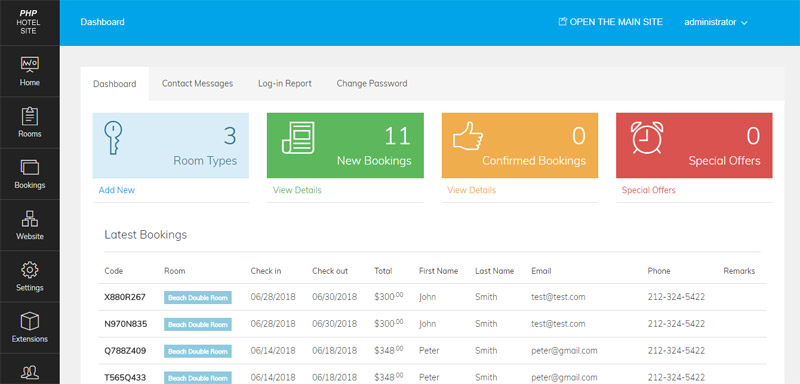Click View Details under New Bookings

297,190
